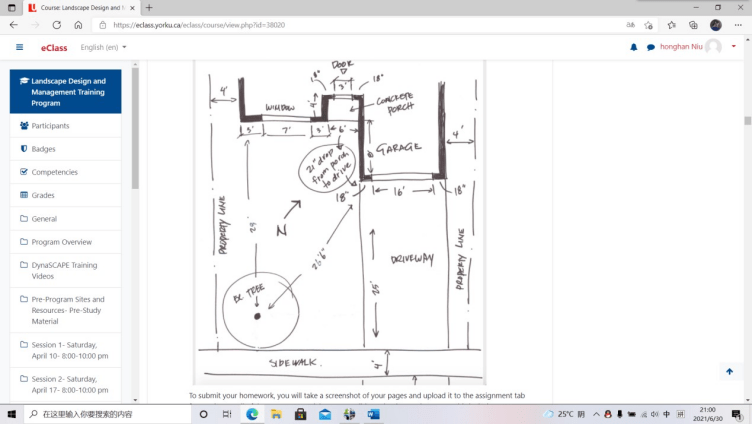
Task: Open Microsoft Word from the taskbar
Action: pyautogui.click(x=373, y=414)
